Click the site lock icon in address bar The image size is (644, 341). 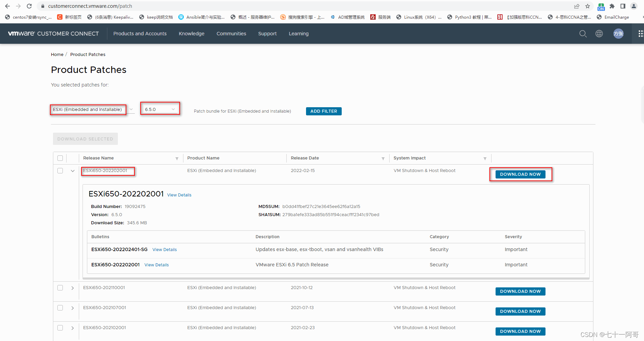click(43, 6)
